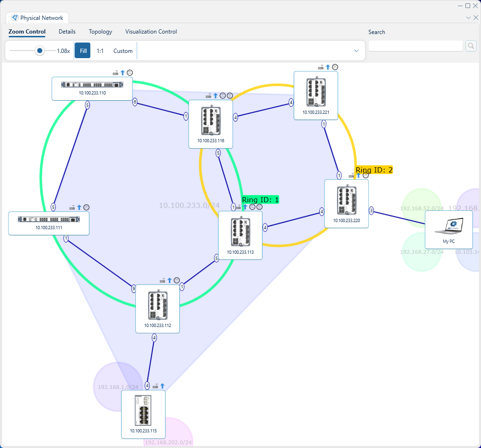Select the 10.100.233.116 switch node
This screenshot has height=448, width=481.
(x=211, y=124)
